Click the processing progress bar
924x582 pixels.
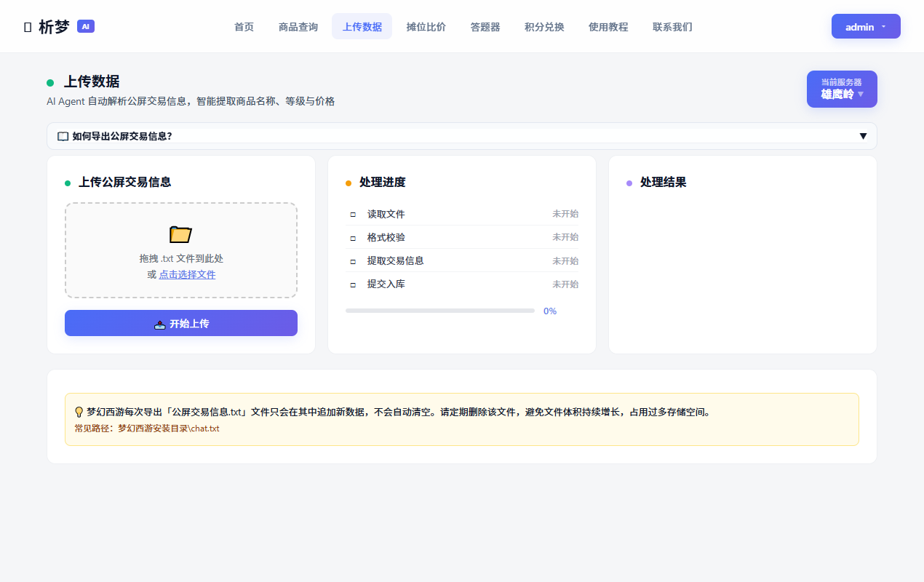[440, 311]
